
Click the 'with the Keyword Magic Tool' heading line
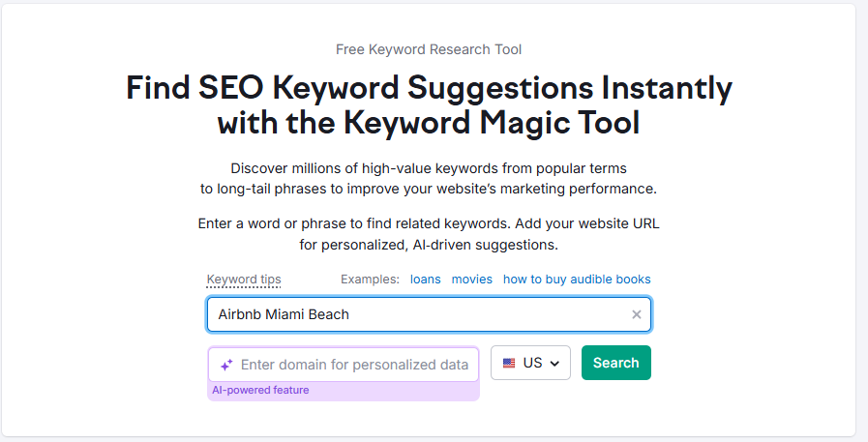coord(429,122)
